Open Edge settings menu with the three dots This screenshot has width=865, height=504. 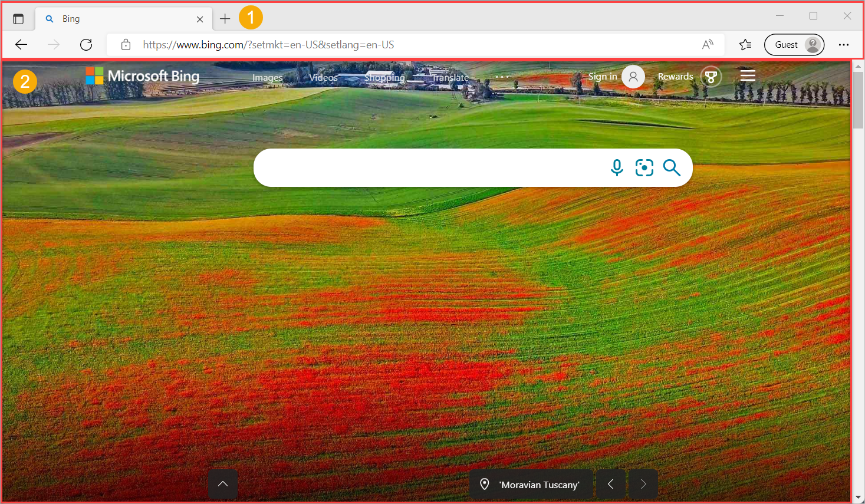(844, 44)
